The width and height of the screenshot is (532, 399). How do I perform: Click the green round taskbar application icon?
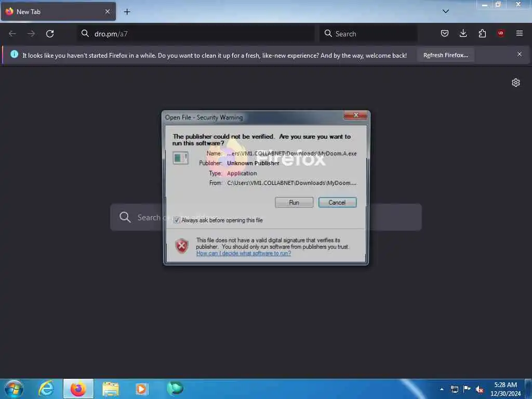coord(175,389)
